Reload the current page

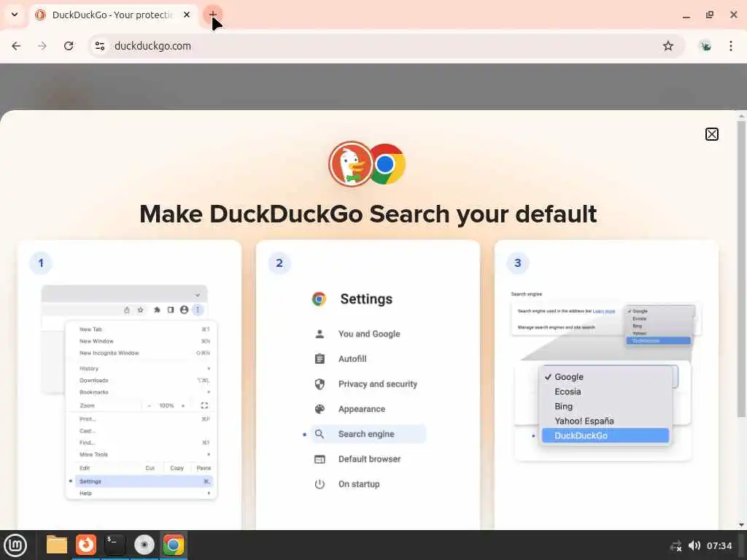[69, 46]
